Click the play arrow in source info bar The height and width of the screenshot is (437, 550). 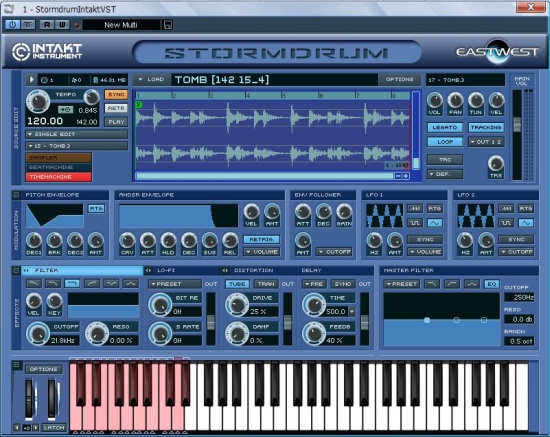pyautogui.click(x=31, y=80)
